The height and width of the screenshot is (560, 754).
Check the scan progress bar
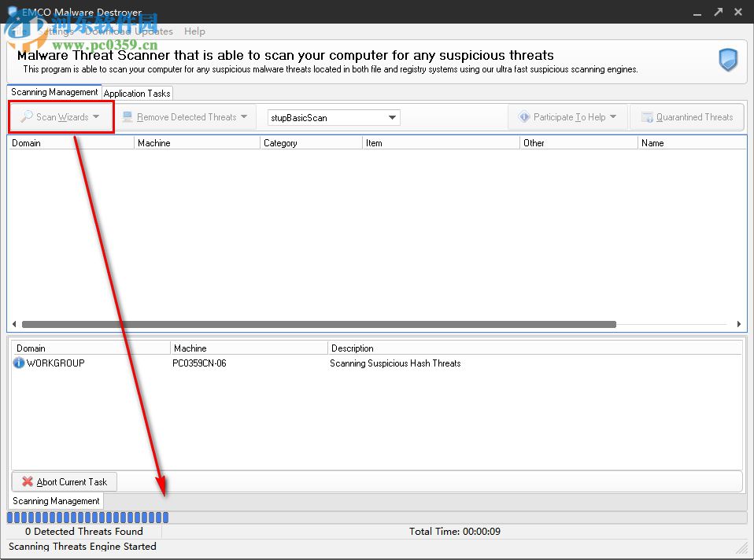[x=87, y=517]
